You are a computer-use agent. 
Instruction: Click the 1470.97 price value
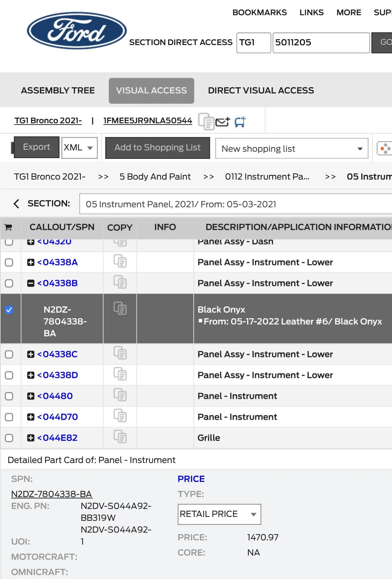[x=263, y=538]
